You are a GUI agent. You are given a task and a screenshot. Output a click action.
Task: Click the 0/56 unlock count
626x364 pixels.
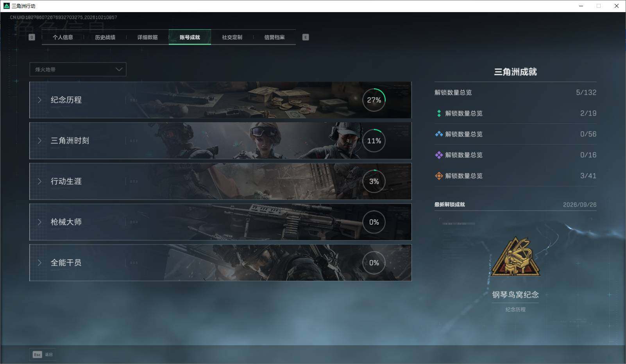pos(588,134)
